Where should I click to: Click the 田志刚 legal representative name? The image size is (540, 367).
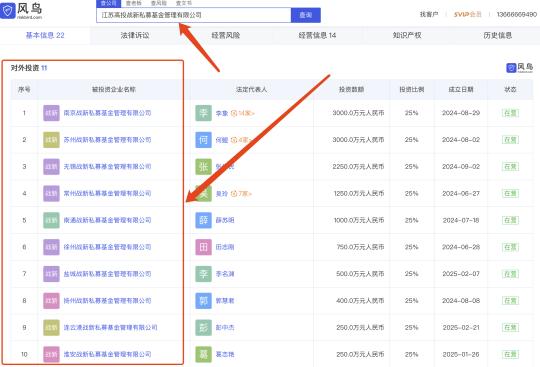(x=225, y=248)
